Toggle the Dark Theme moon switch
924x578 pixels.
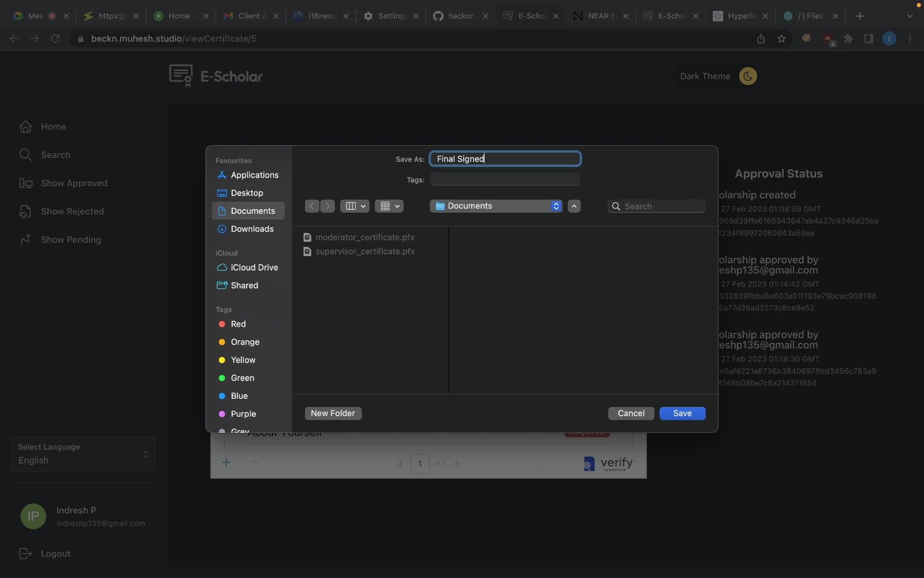pos(748,76)
